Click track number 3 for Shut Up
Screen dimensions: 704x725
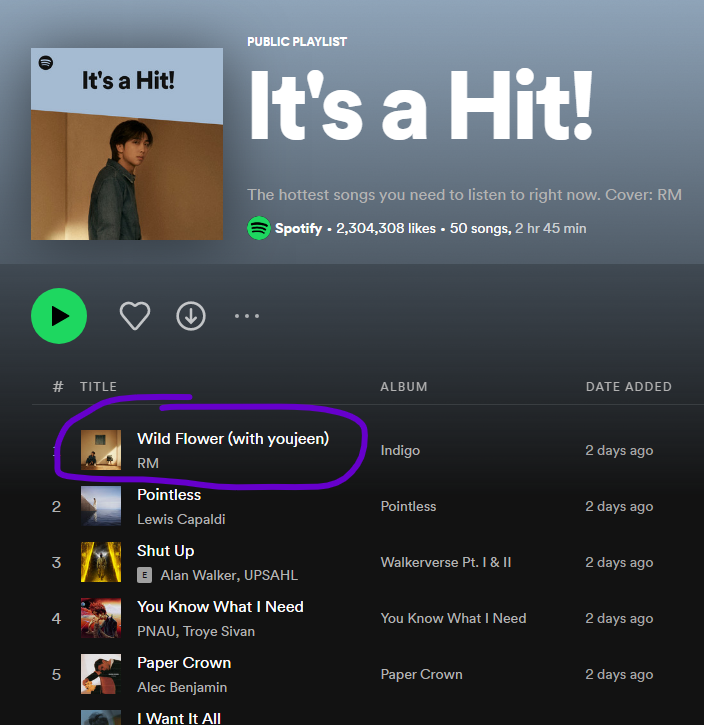(x=56, y=562)
